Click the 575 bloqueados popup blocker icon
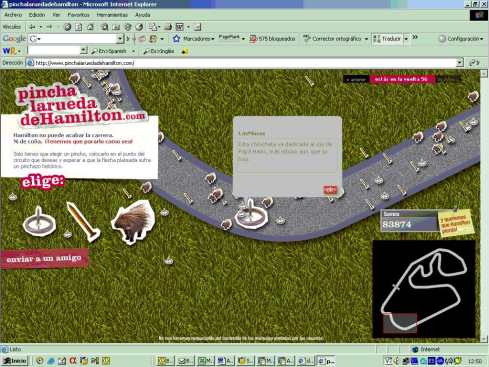This screenshot has height=367, width=489. pyautogui.click(x=253, y=39)
